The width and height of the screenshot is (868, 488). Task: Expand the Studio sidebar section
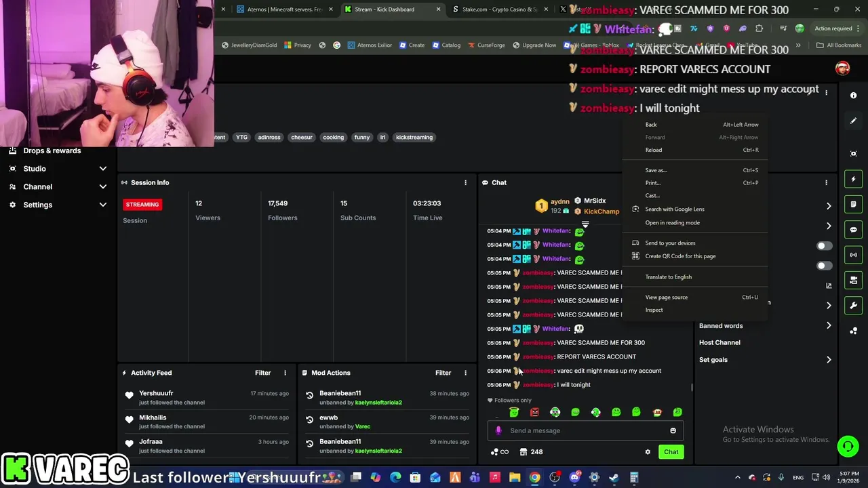103,169
